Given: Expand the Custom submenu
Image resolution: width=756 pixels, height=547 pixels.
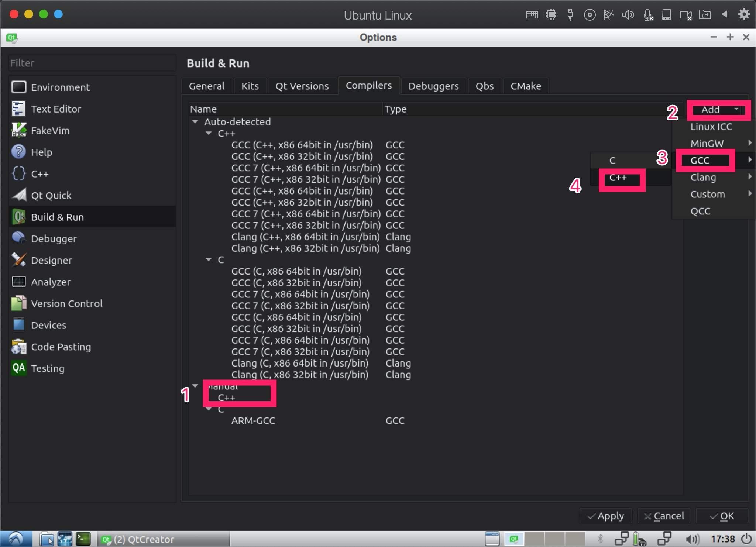Looking at the screenshot, I should (x=714, y=194).
